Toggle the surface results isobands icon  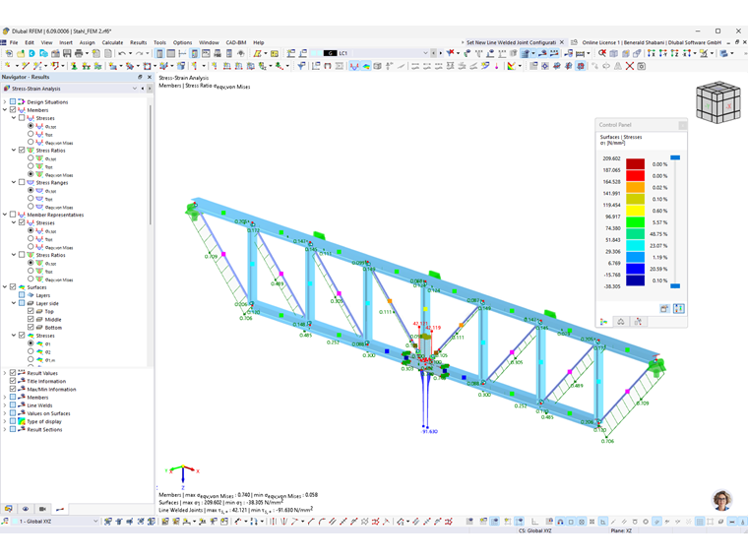(x=366, y=66)
